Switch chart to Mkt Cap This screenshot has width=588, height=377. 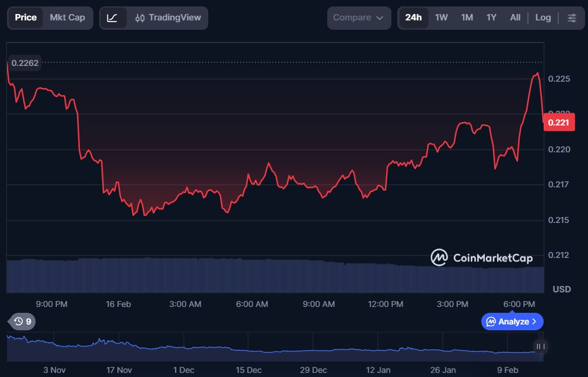point(67,18)
